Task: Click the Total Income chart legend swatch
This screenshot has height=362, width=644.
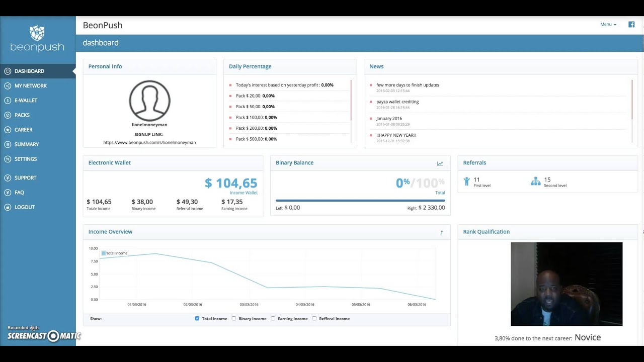Action: click(104, 253)
